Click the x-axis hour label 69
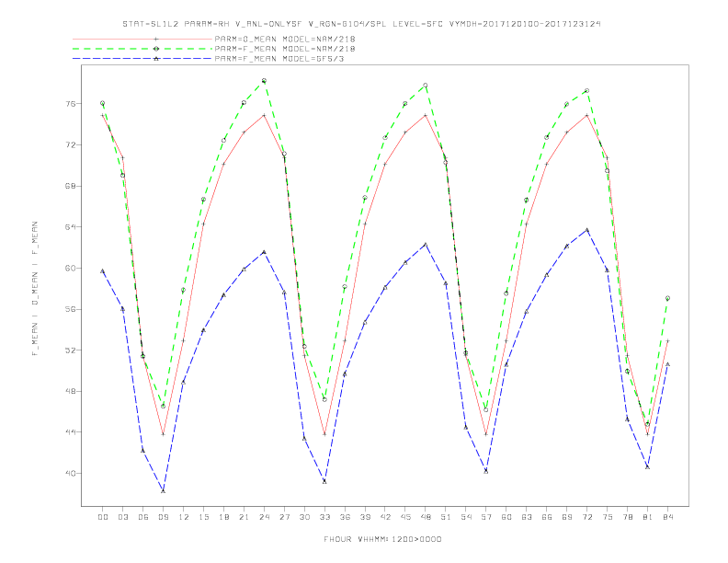This screenshot has height=563, width=728. [567, 517]
